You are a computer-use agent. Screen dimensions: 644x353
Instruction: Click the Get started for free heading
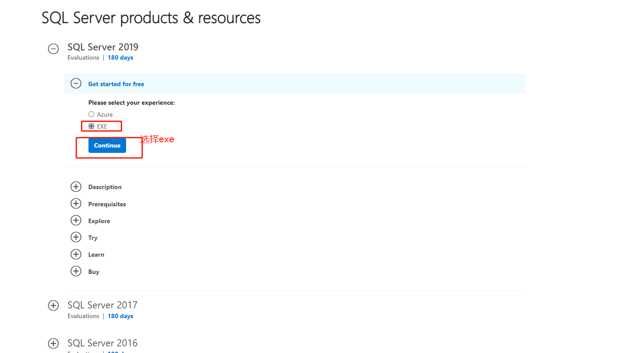coord(116,84)
